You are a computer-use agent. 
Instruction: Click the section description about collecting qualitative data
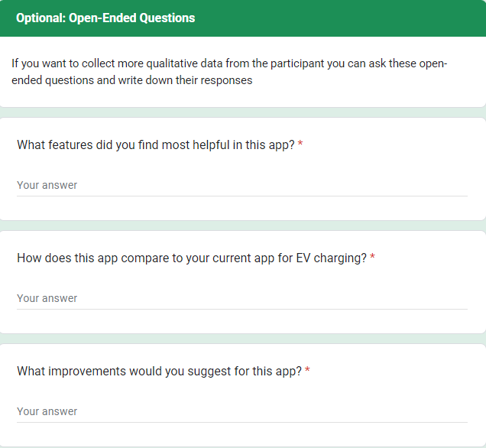(x=229, y=71)
